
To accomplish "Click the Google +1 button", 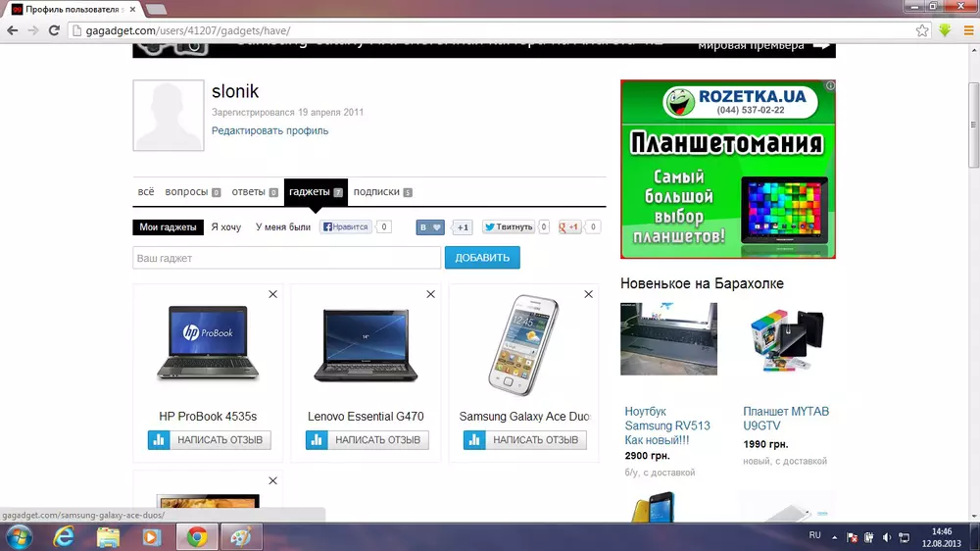I will [569, 226].
